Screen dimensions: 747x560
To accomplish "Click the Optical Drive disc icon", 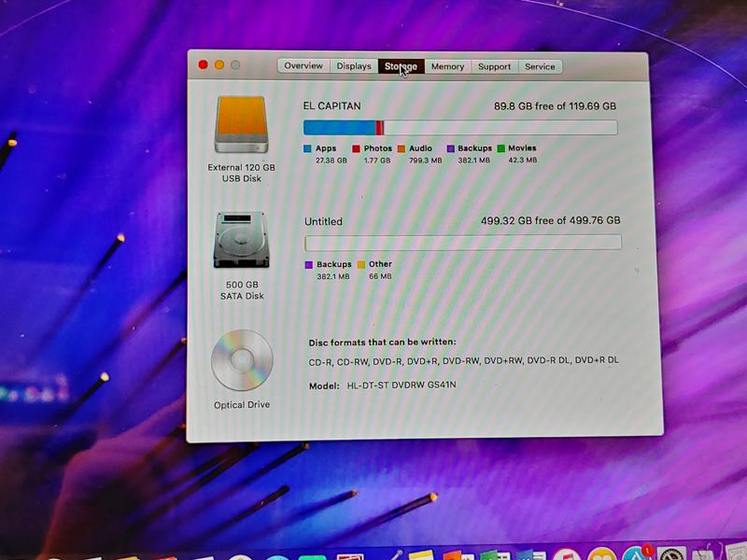I will (242, 360).
